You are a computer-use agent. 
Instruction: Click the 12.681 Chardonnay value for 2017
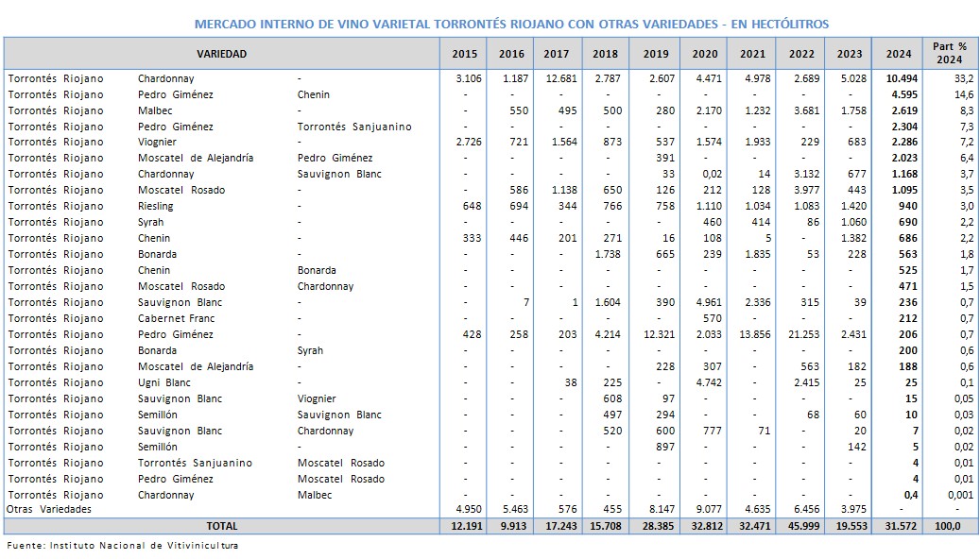coord(559,78)
